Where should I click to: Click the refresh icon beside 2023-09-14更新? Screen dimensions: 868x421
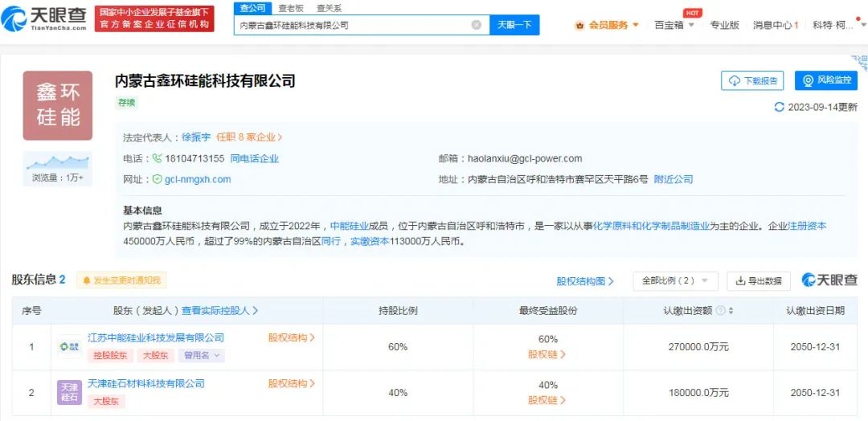click(779, 108)
